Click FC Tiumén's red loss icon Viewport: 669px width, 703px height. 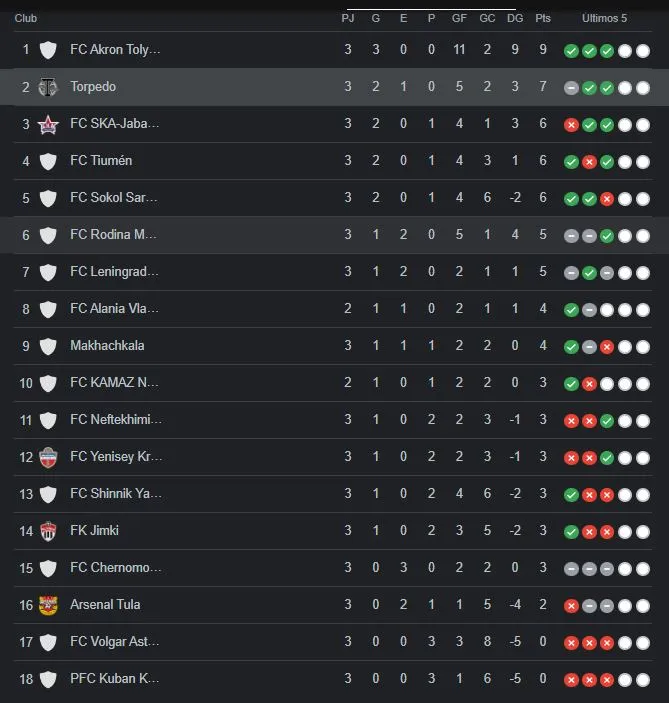click(589, 162)
